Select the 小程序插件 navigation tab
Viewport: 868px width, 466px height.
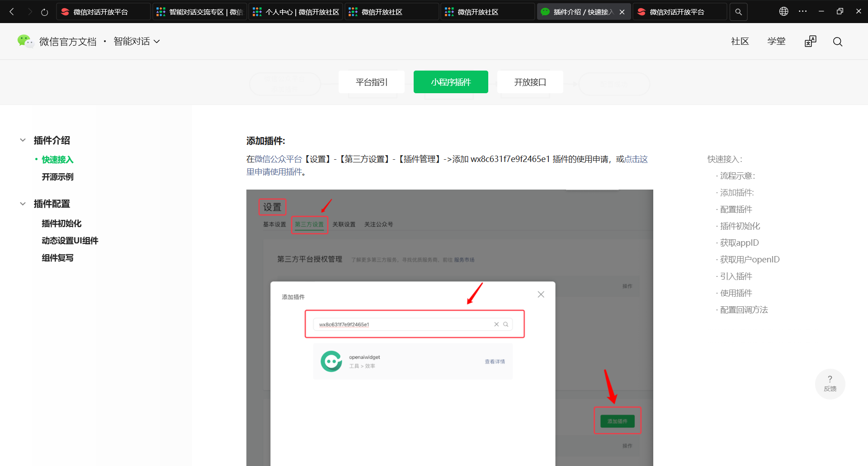451,82
